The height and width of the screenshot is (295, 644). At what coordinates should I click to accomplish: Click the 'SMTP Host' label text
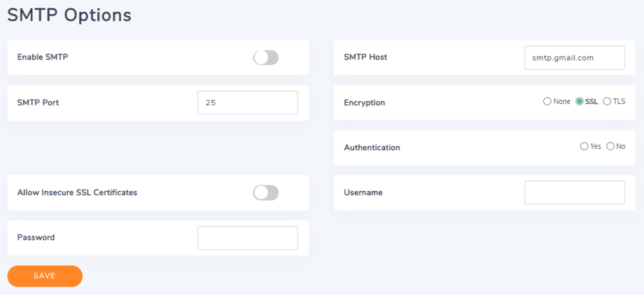click(x=365, y=57)
